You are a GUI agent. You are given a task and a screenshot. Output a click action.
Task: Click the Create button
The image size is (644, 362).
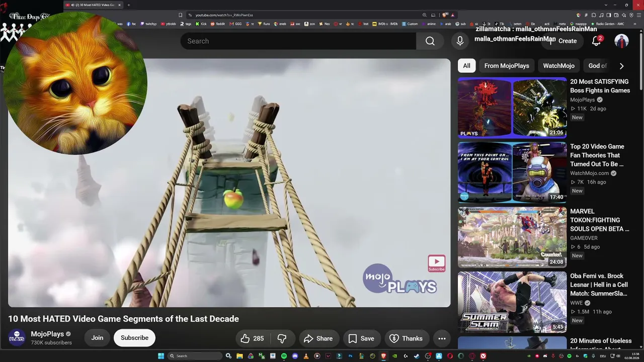coord(561,41)
